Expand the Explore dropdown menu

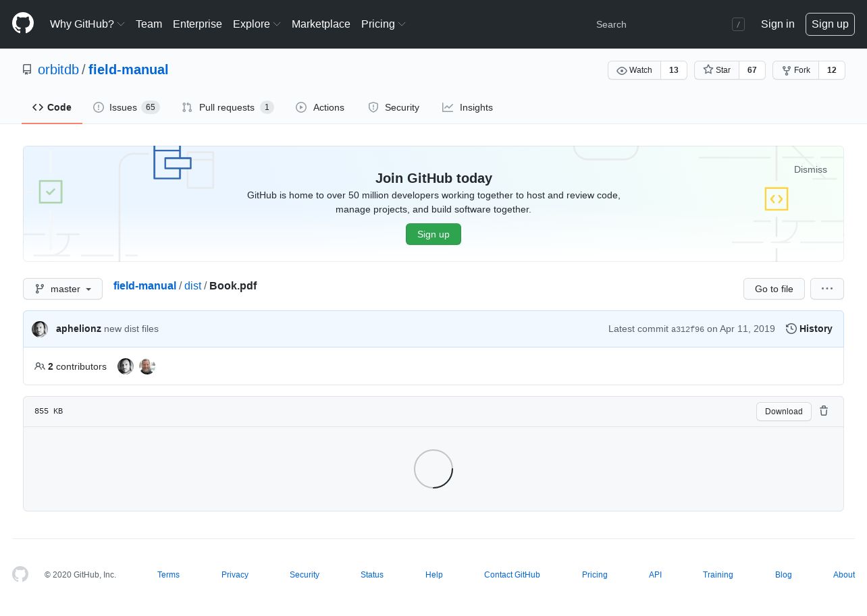[257, 24]
